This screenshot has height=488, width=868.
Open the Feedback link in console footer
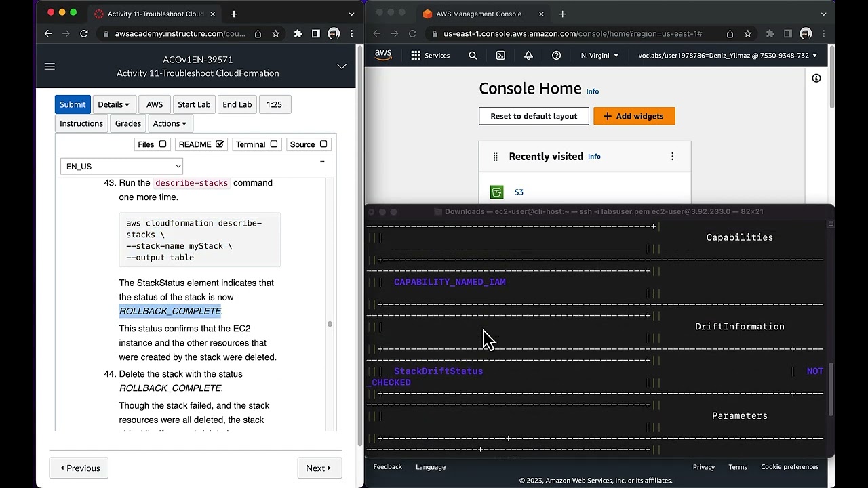388,467
